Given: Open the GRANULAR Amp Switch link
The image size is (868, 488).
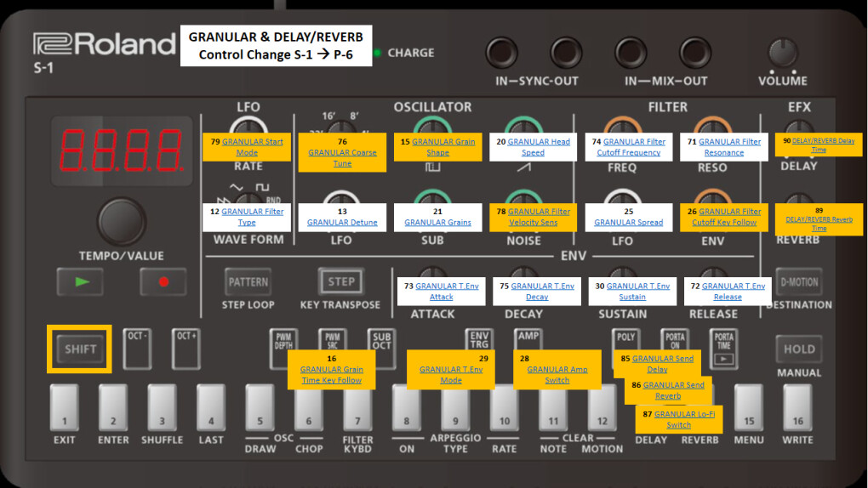Looking at the screenshot, I should point(557,375).
